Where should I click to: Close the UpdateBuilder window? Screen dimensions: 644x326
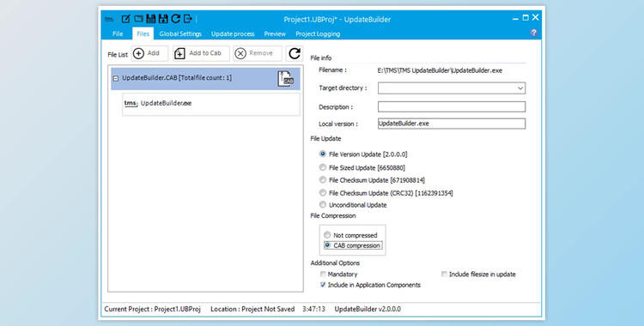pyautogui.click(x=535, y=18)
